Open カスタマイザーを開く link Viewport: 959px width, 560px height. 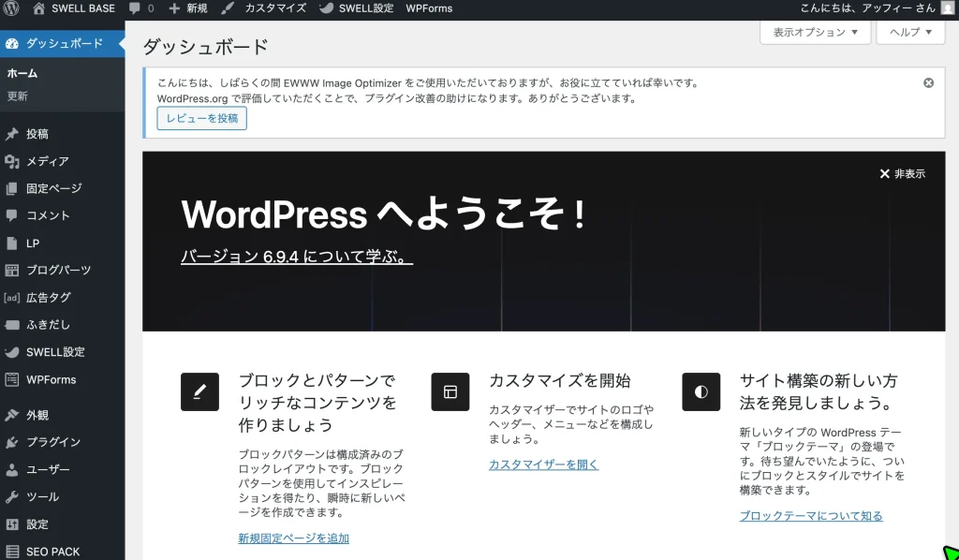pos(542,464)
